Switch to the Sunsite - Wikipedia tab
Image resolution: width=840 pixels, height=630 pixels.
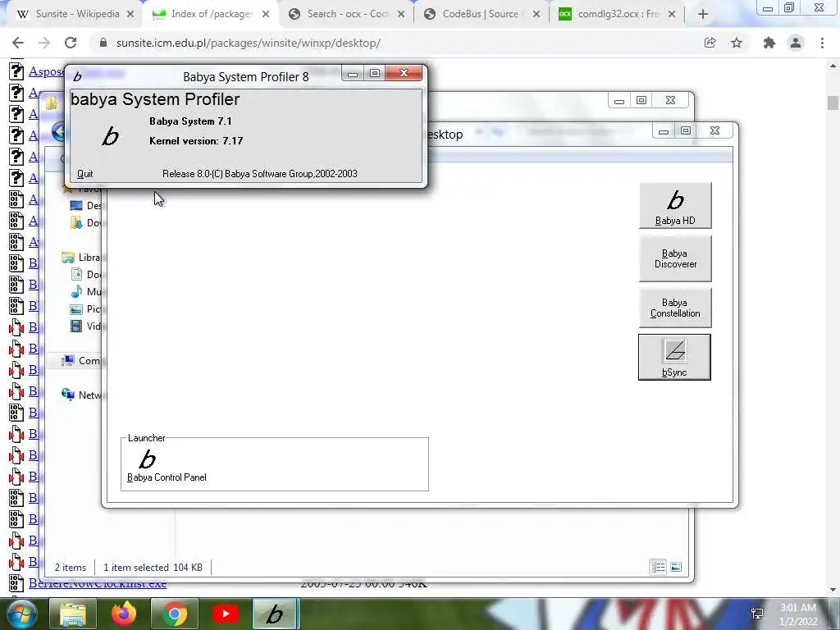tap(76, 14)
